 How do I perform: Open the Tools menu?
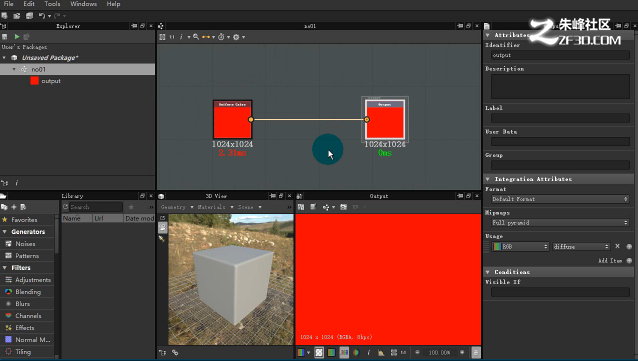(x=52, y=4)
